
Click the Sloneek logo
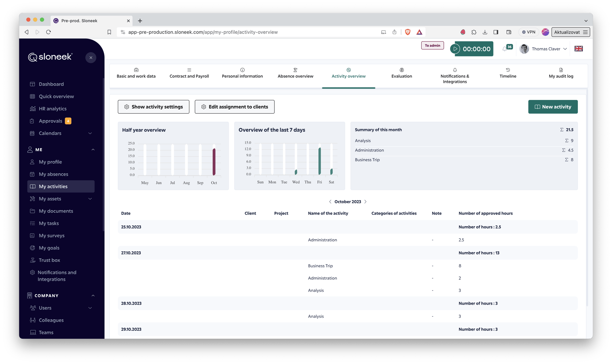pyautogui.click(x=50, y=57)
